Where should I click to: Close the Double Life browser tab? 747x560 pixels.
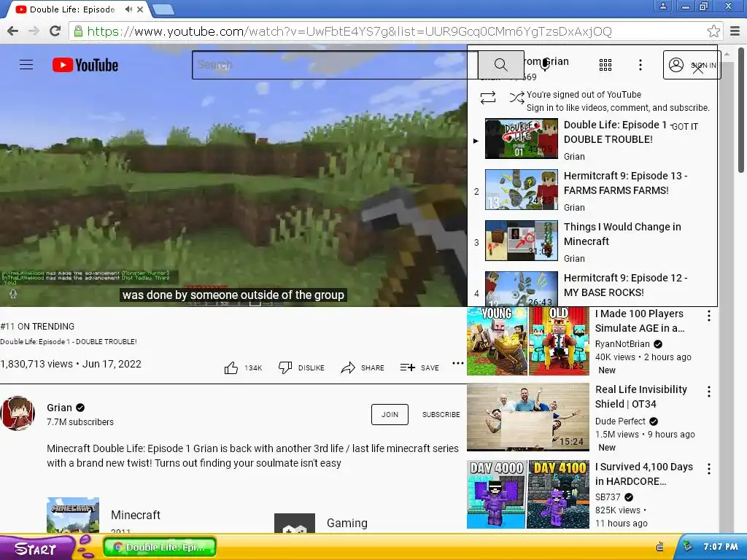(x=140, y=9)
